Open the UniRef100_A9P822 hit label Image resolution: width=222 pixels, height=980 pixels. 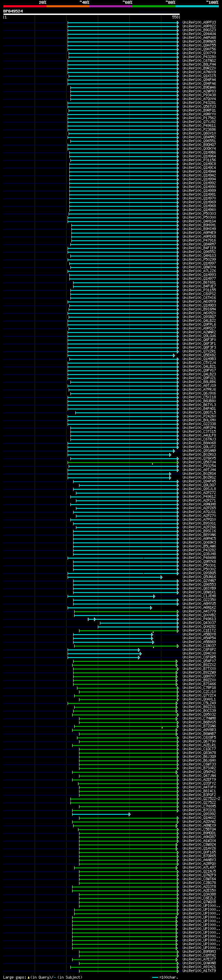pyautogui.click(x=199, y=26)
